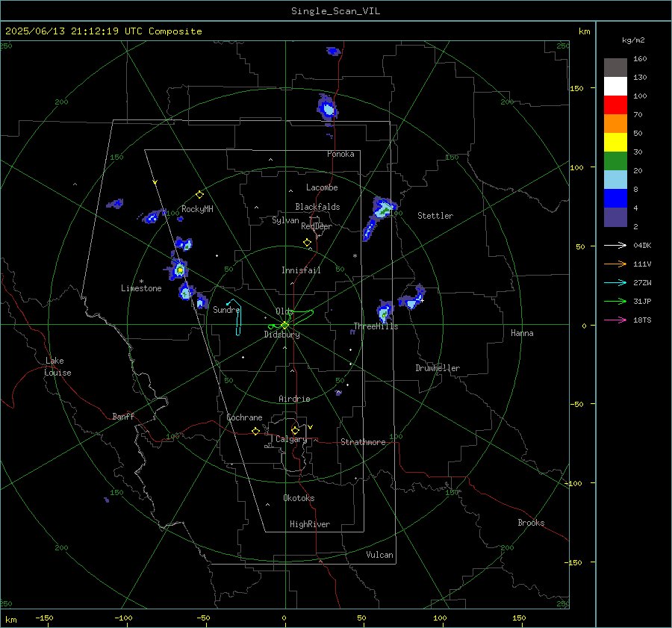Click the Airdrie city label
Screen dimensions: 672x628
tap(294, 399)
